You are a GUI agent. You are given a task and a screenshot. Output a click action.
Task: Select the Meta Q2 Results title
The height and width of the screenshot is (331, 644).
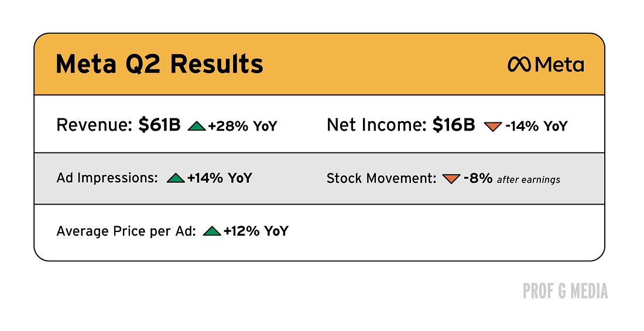(x=159, y=64)
